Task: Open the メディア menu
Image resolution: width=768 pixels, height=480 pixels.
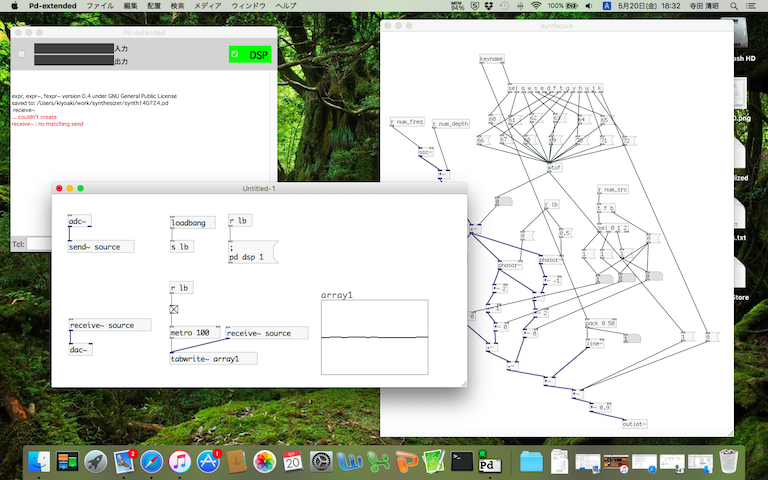Action: pyautogui.click(x=208, y=6)
